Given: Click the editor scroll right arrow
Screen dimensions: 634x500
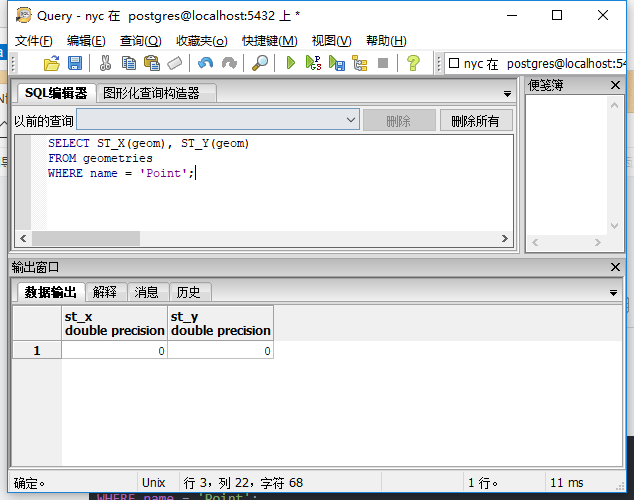Looking at the screenshot, I should tap(505, 238).
